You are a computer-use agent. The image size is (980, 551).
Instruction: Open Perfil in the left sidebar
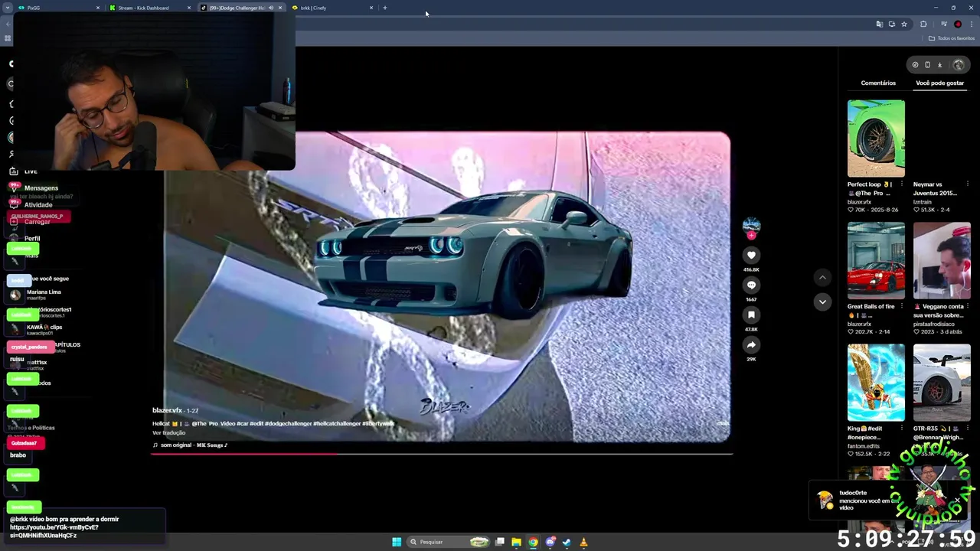(32, 238)
